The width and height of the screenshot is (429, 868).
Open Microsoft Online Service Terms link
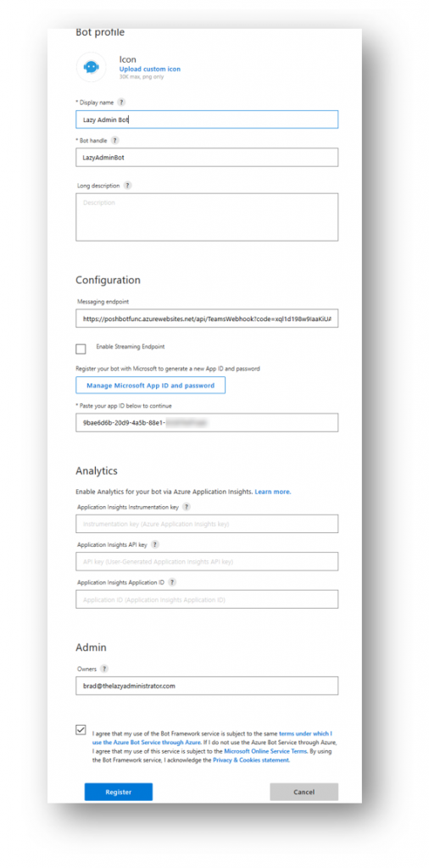(265, 751)
